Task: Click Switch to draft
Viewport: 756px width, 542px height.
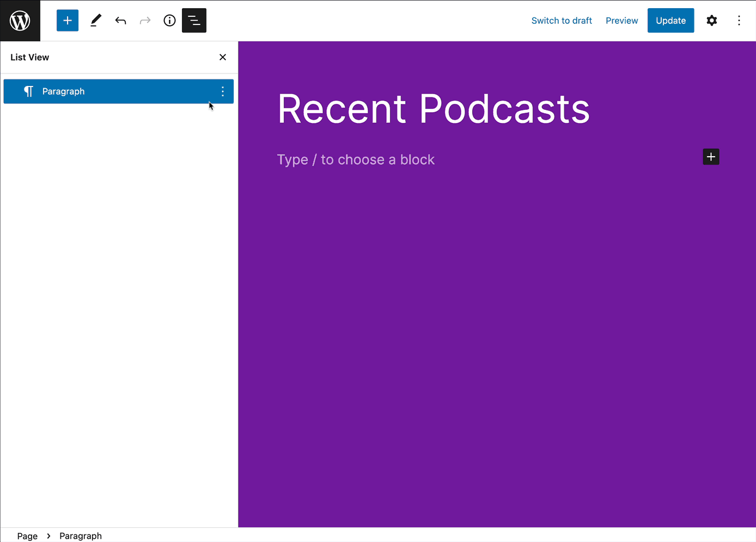Action: 561,21
